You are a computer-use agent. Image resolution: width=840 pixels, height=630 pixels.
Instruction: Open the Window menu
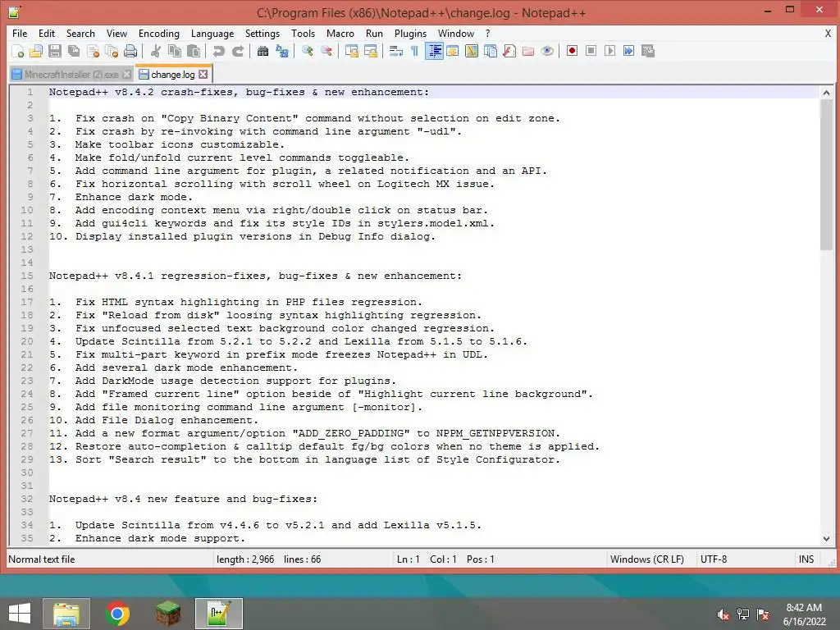(x=456, y=33)
